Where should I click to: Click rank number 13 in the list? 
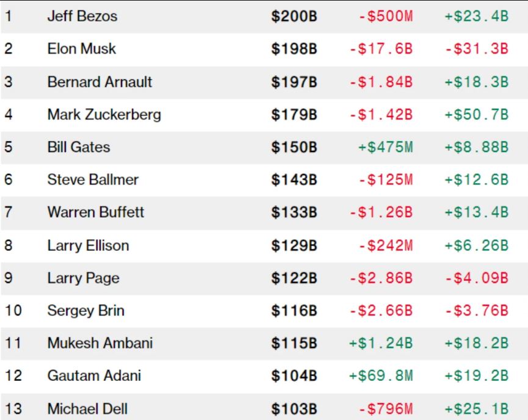click(x=13, y=408)
